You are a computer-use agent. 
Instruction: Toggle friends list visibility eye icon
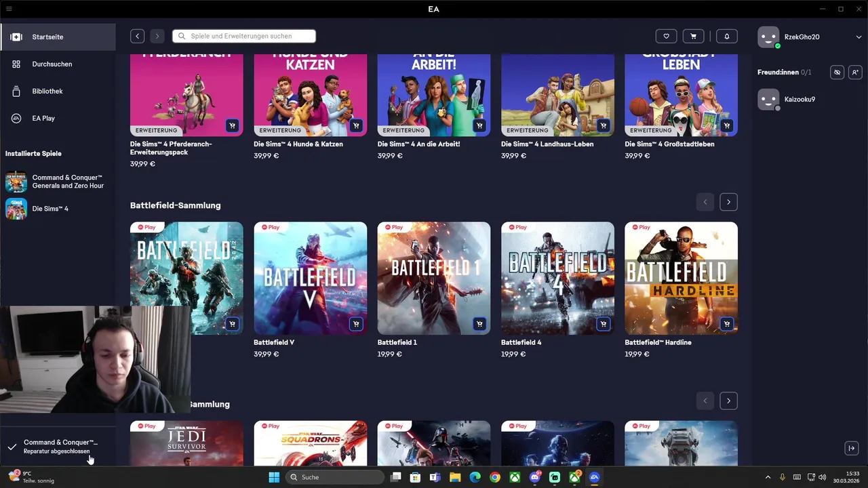pos(837,72)
